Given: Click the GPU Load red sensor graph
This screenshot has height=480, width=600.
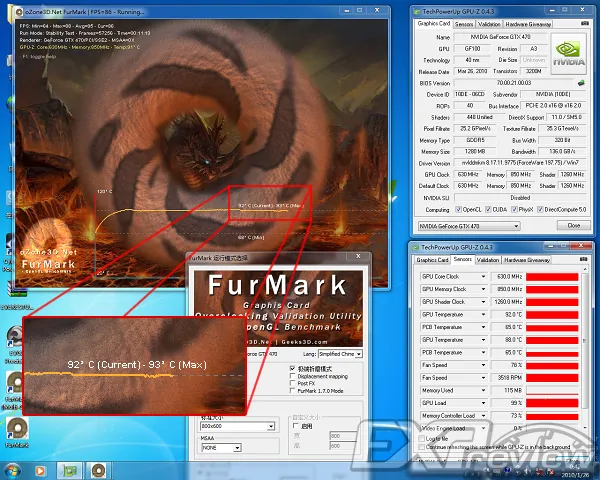Looking at the screenshot, I should 551,402.
